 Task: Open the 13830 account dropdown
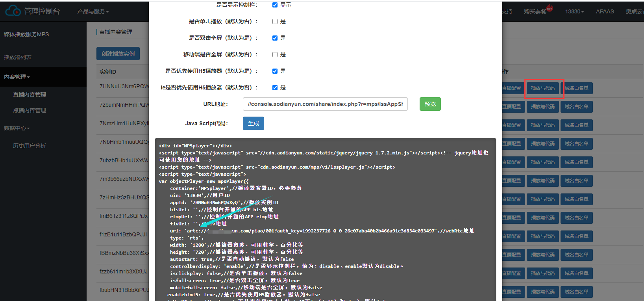coord(574,11)
